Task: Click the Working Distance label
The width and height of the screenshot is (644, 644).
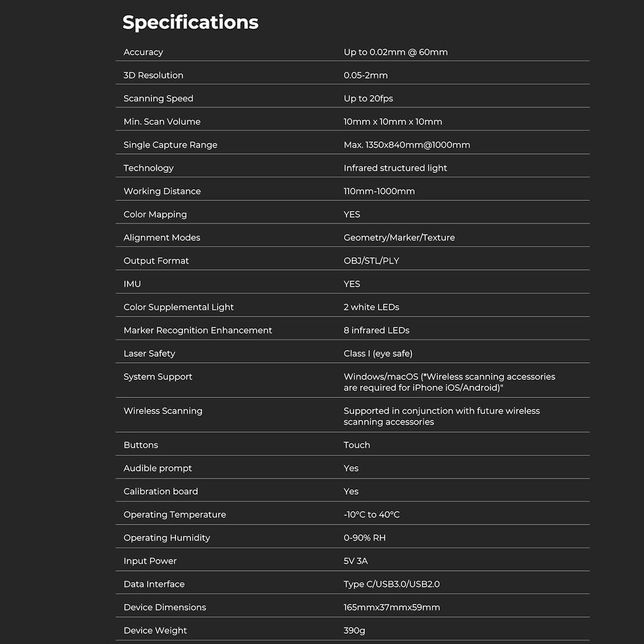Action: (x=162, y=191)
